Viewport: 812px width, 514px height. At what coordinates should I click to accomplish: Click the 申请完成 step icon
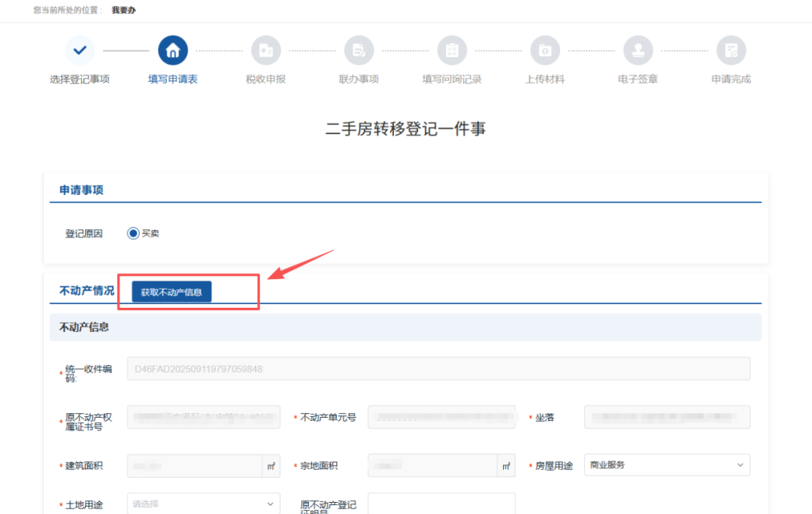tap(731, 50)
